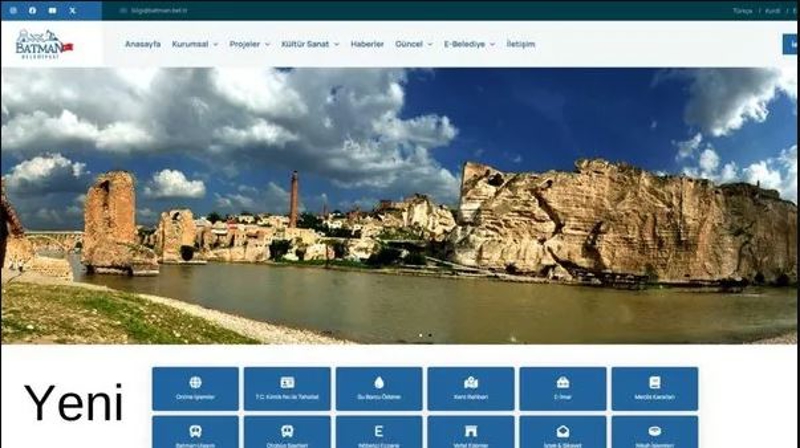
Task: Select the E-İmar tile
Action: click(563, 388)
